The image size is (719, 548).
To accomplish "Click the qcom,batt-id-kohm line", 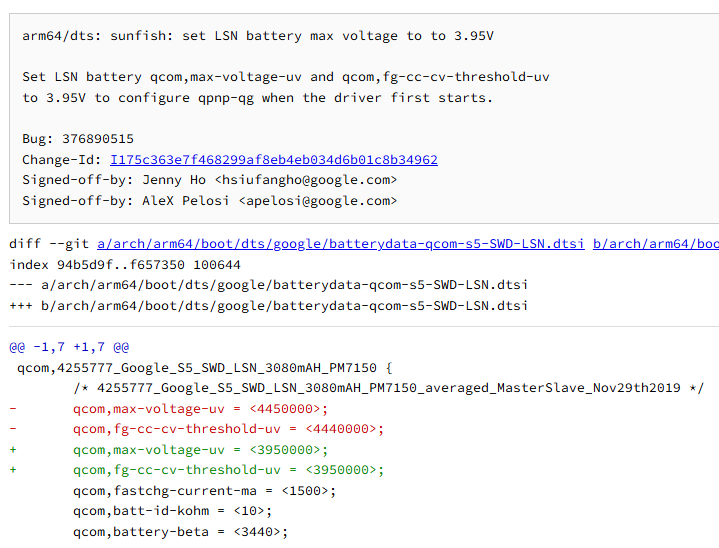I will tap(172, 511).
